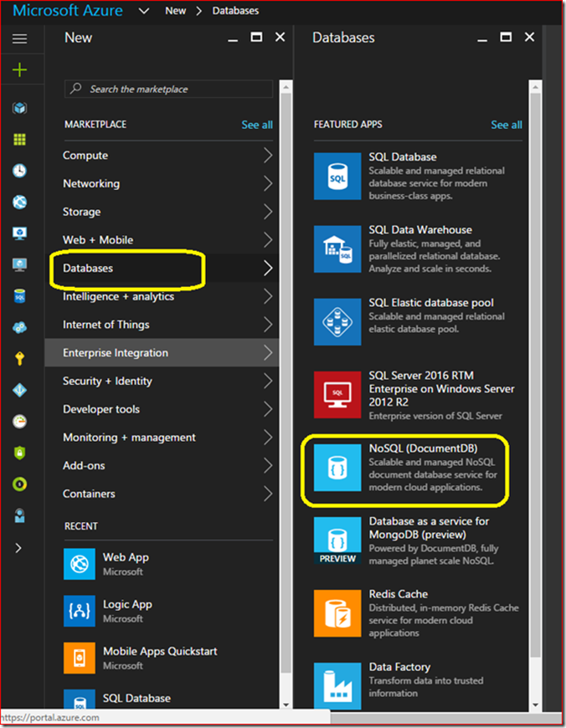This screenshot has width=566, height=728.
Task: Select the Security + Identity category
Action: click(162, 381)
